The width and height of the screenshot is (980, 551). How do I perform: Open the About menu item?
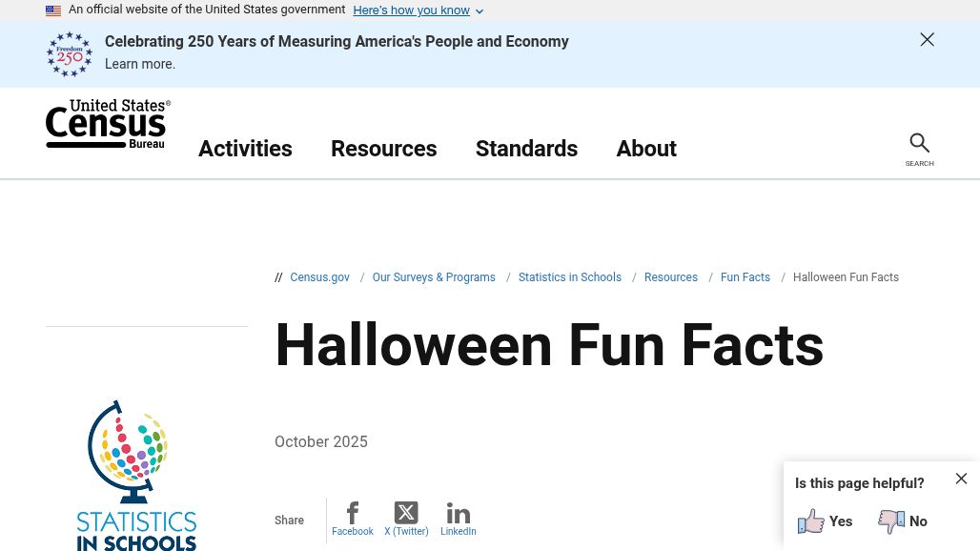tap(646, 149)
